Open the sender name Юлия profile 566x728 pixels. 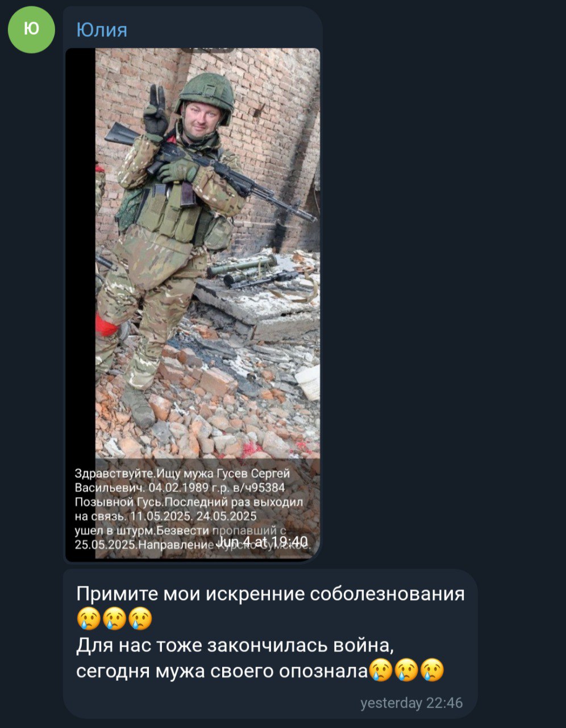[102, 30]
